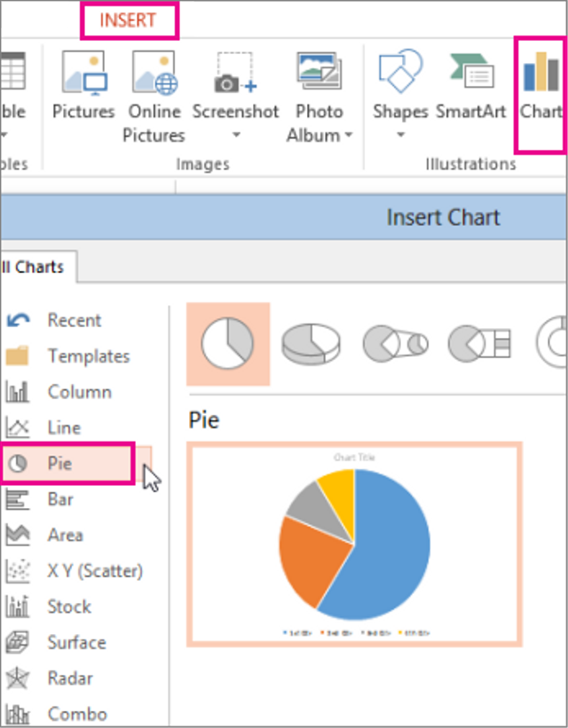The image size is (568, 728).
Task: Open the Shapes gallery dropdown
Action: 400,136
